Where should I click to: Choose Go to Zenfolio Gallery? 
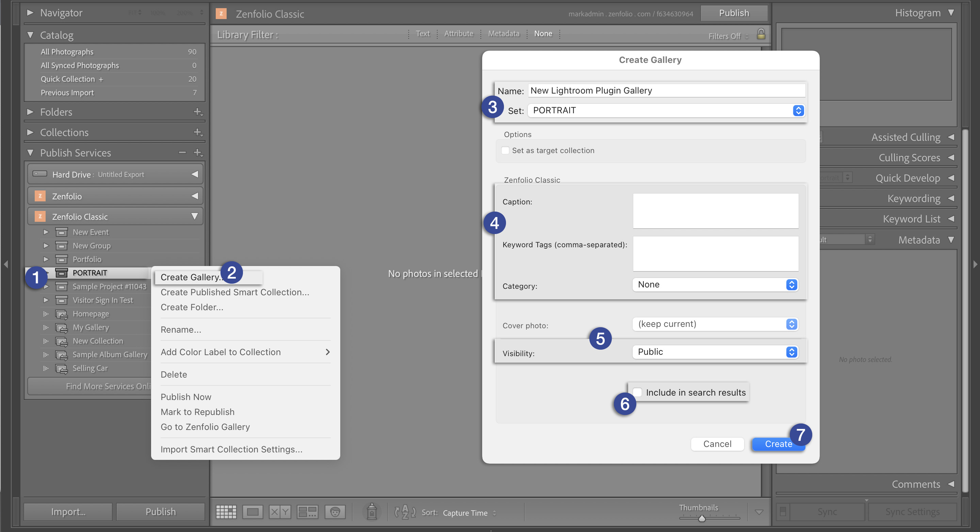point(205,427)
